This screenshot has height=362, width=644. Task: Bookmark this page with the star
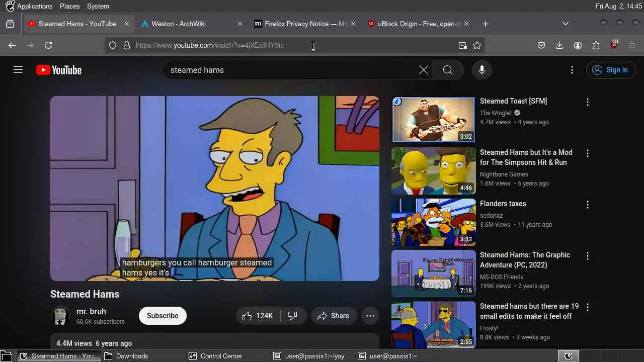pyautogui.click(x=477, y=45)
